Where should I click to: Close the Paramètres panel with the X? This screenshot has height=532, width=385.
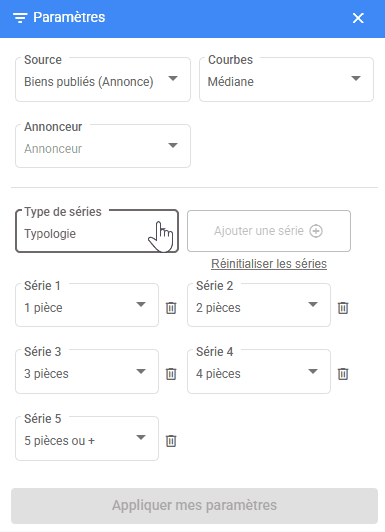click(x=358, y=18)
